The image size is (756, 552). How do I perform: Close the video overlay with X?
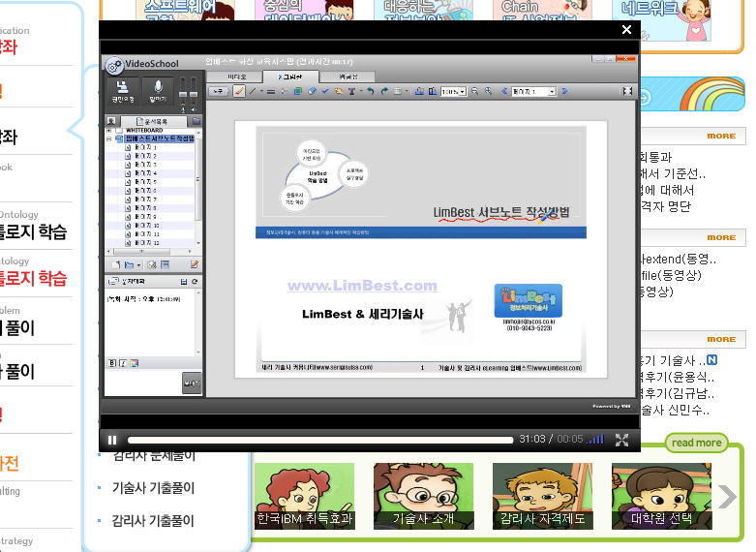pos(627,30)
